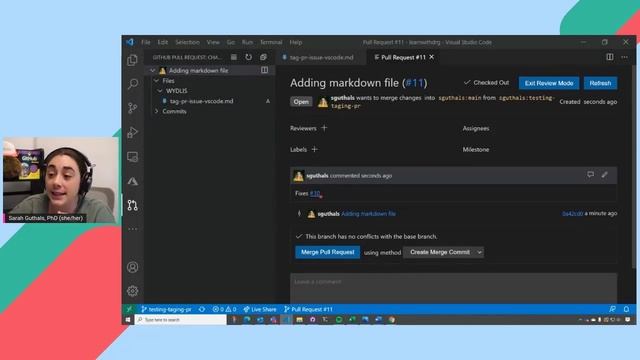The width and height of the screenshot is (640, 360).
Task: Click Merge Pull Request button
Action: pyautogui.click(x=327, y=252)
